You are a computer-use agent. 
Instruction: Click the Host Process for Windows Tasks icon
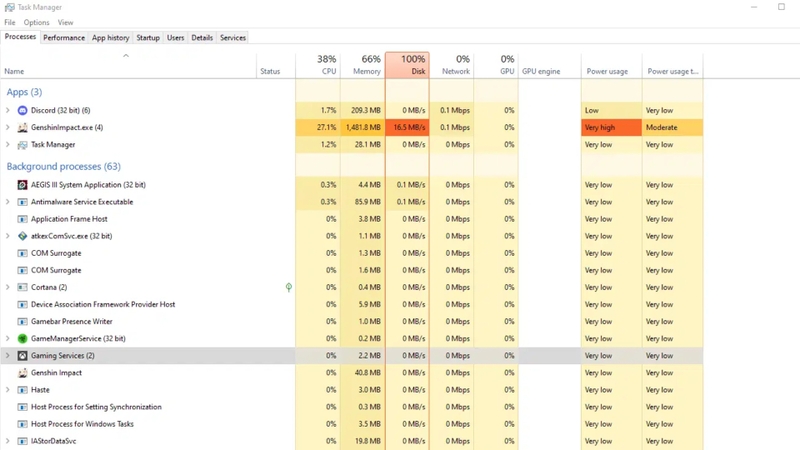22,424
